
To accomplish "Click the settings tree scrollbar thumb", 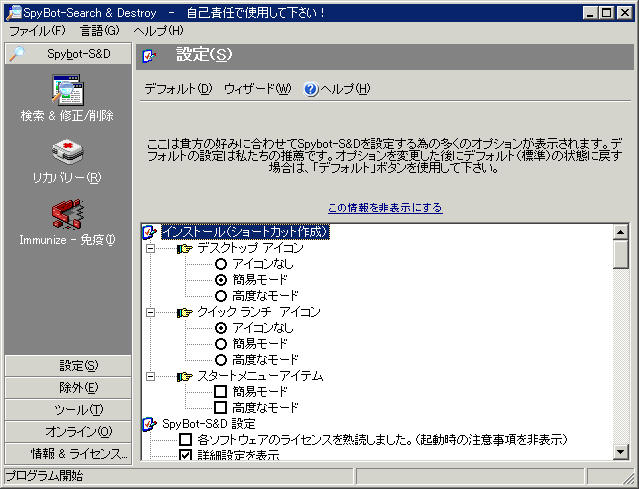I will click(x=620, y=254).
